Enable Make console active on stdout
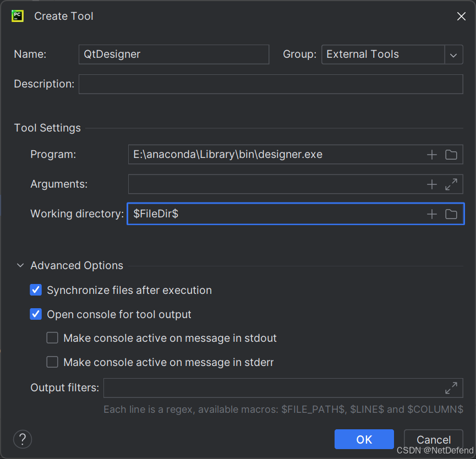The image size is (476, 459). coord(52,337)
